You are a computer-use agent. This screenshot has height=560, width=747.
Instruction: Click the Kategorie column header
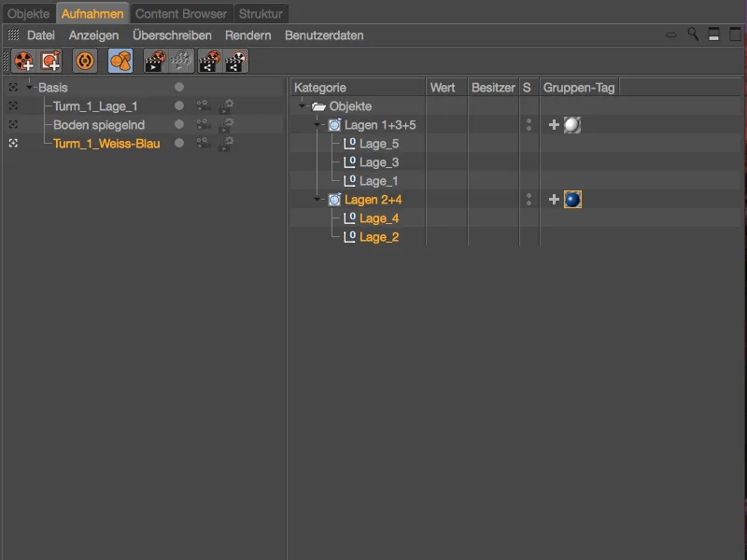358,87
